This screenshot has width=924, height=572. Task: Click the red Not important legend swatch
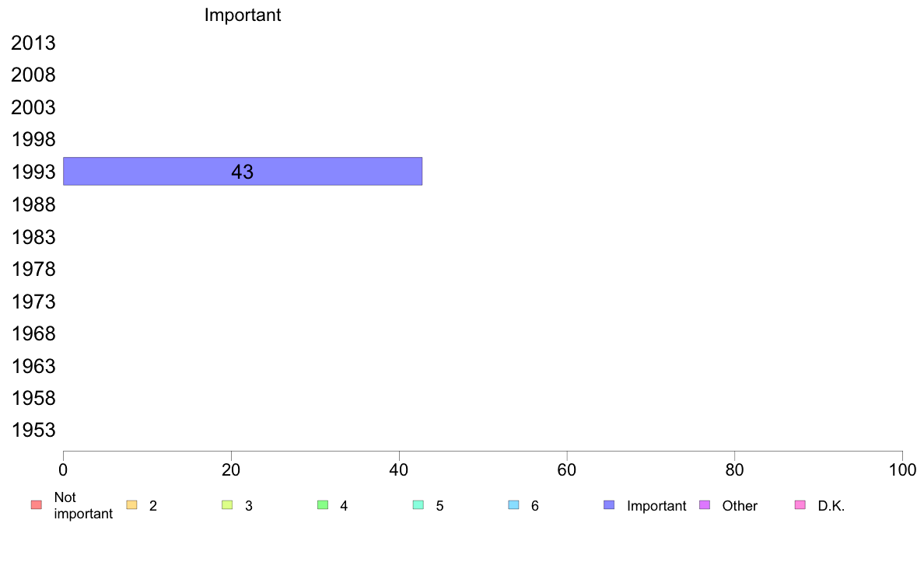37,505
